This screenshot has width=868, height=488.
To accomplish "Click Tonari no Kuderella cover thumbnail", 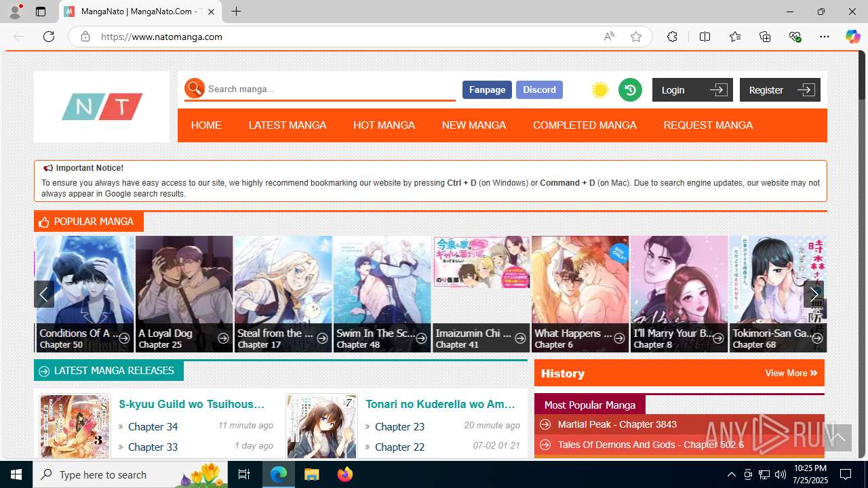I will pyautogui.click(x=322, y=426).
